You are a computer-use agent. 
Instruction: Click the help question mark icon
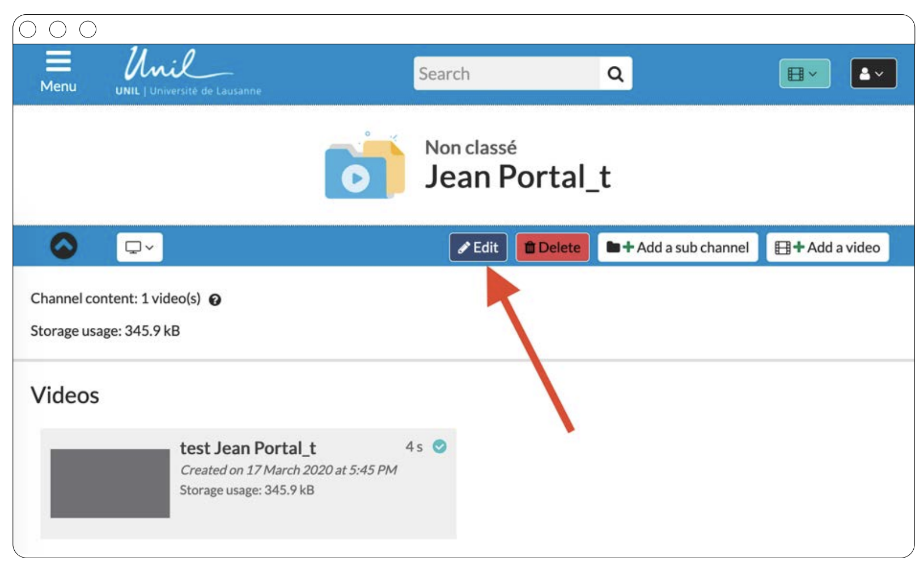[215, 300]
